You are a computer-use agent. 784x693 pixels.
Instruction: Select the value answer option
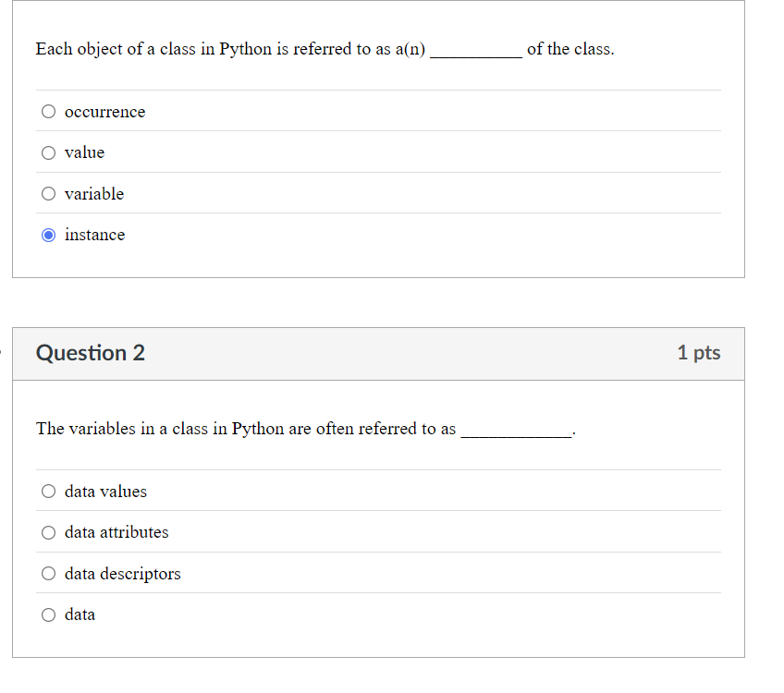(x=48, y=152)
